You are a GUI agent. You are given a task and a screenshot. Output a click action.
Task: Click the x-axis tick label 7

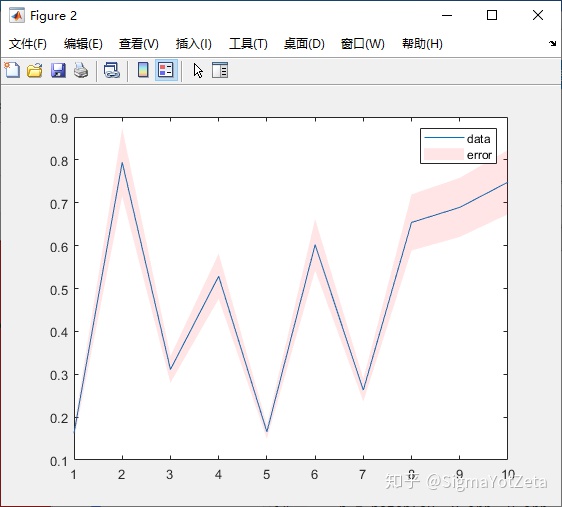[363, 475]
